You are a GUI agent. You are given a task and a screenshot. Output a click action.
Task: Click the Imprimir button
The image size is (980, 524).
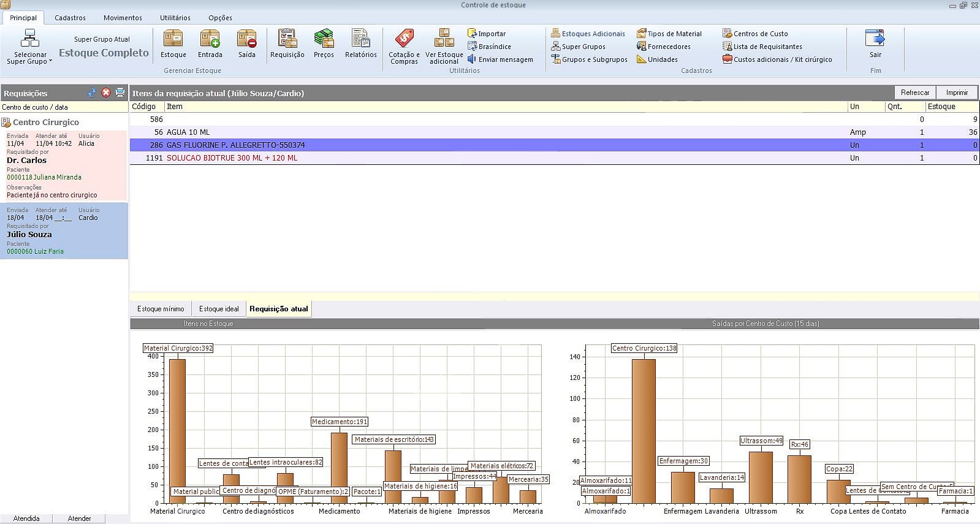pyautogui.click(x=957, y=93)
